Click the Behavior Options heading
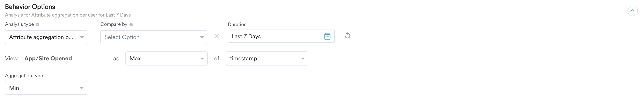The image size is (644, 100). click(30, 7)
